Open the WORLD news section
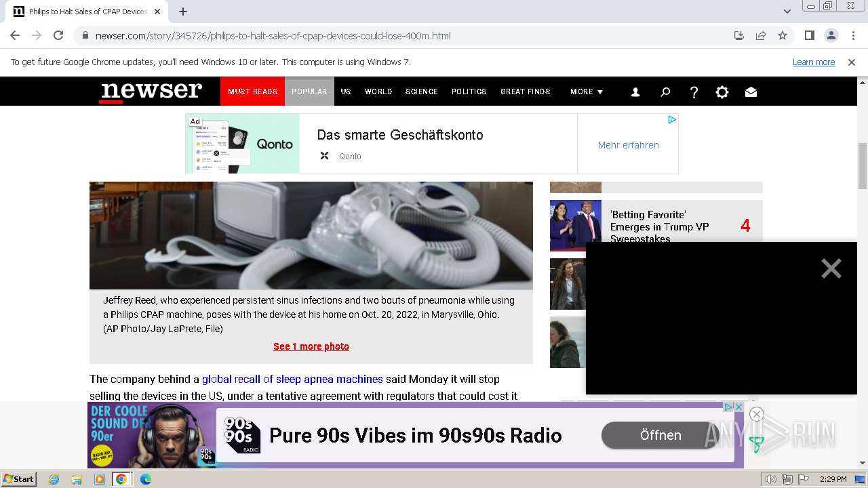The image size is (868, 488). [378, 91]
